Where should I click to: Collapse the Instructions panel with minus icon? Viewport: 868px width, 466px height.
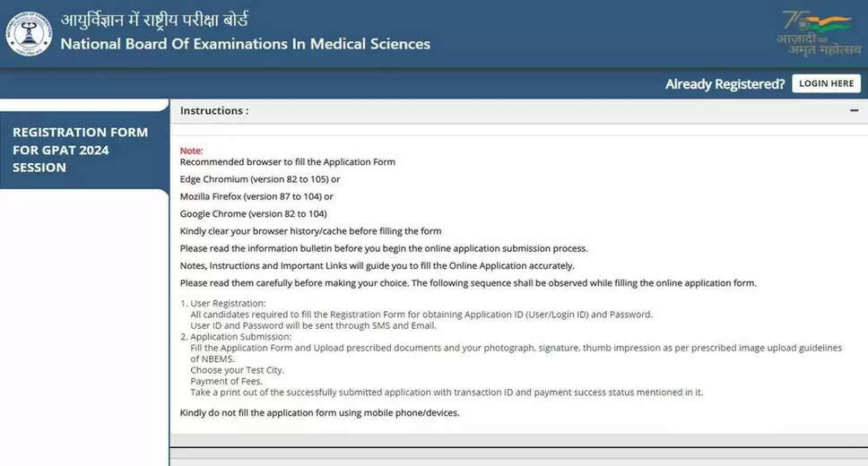pos(855,111)
